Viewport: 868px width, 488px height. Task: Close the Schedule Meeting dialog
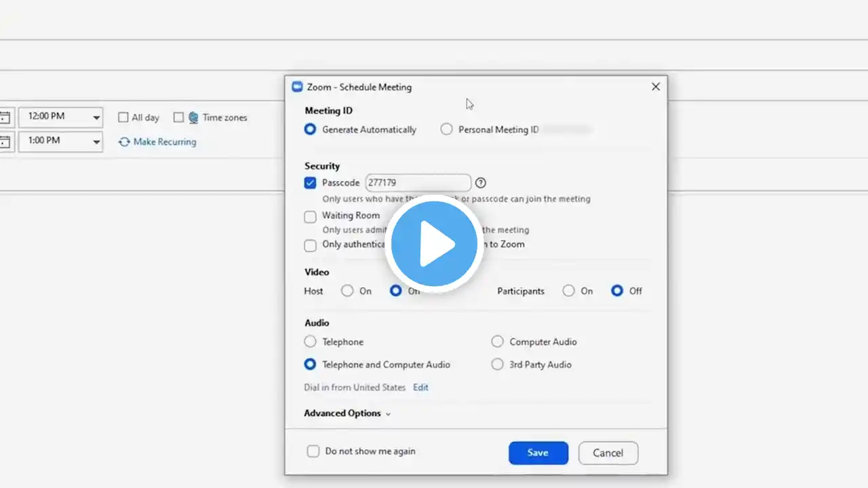pos(655,87)
